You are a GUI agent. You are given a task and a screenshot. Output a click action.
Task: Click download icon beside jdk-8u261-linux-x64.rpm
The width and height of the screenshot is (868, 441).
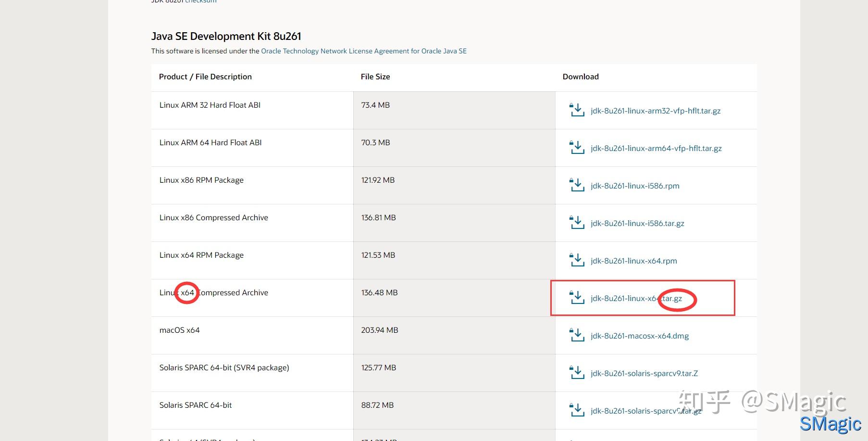click(x=577, y=260)
